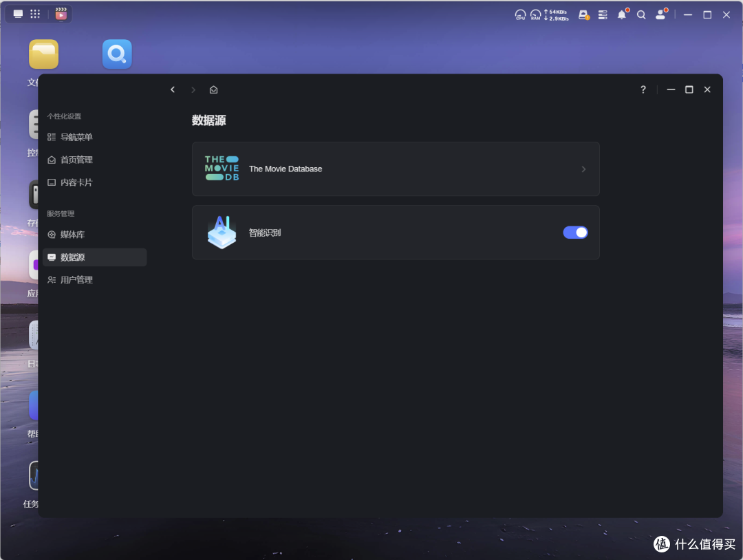Open 首页管理 in sidebar
Image resolution: width=743 pixels, height=560 pixels.
tap(95, 160)
